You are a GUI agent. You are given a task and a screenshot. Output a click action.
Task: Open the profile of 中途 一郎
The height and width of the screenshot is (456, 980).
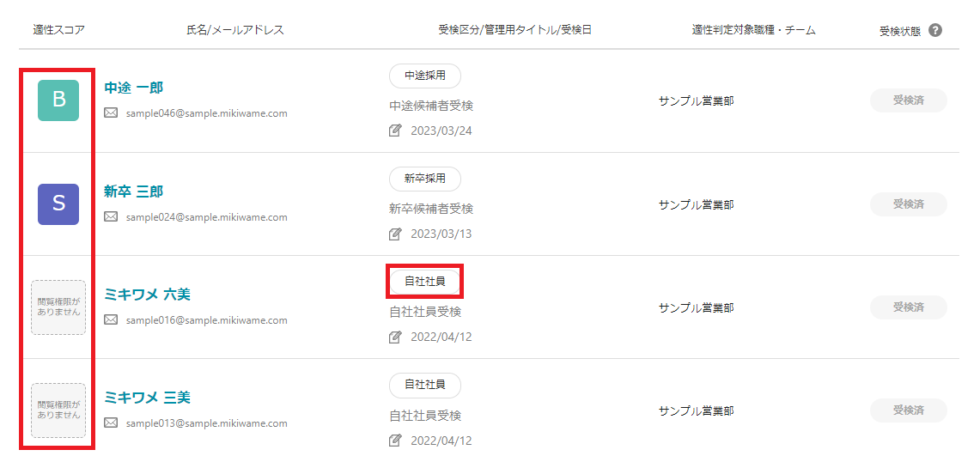(134, 88)
